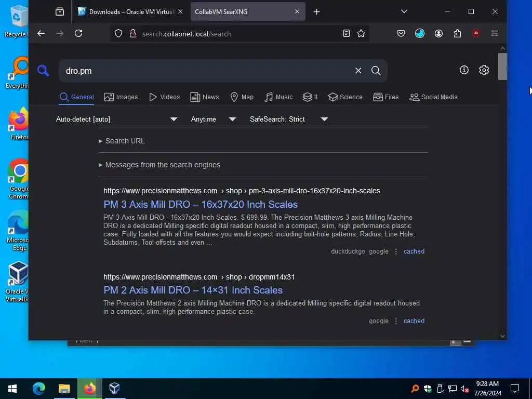Open the Firefox hamburger application menu
The image size is (532, 399).
[x=495, y=33]
